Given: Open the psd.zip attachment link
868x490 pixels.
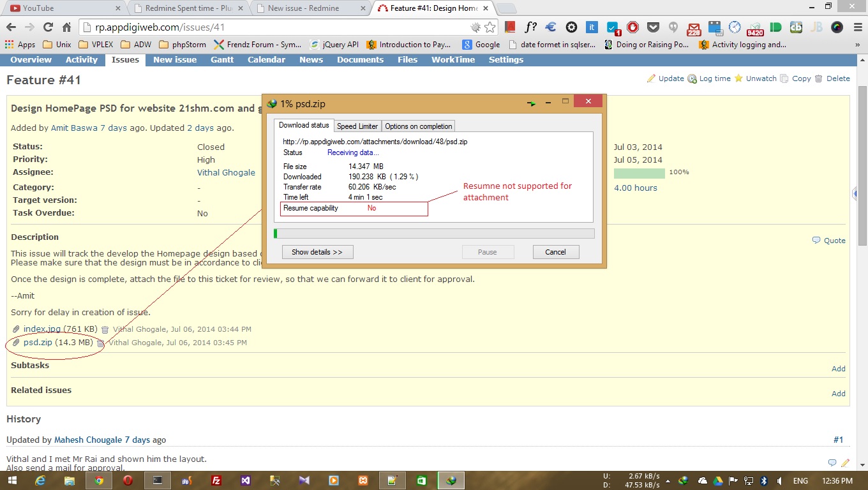Looking at the screenshot, I should click(x=38, y=343).
